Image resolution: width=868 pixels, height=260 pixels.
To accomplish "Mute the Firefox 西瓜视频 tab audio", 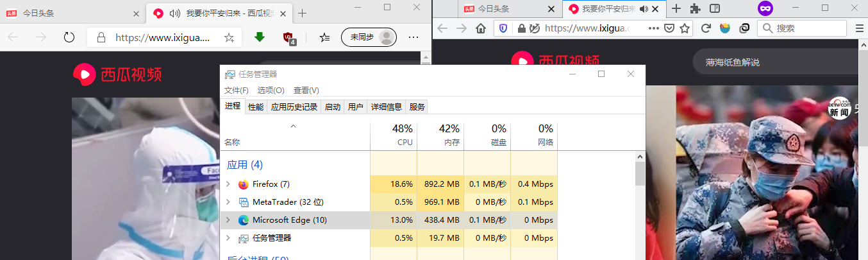I will point(644,9).
